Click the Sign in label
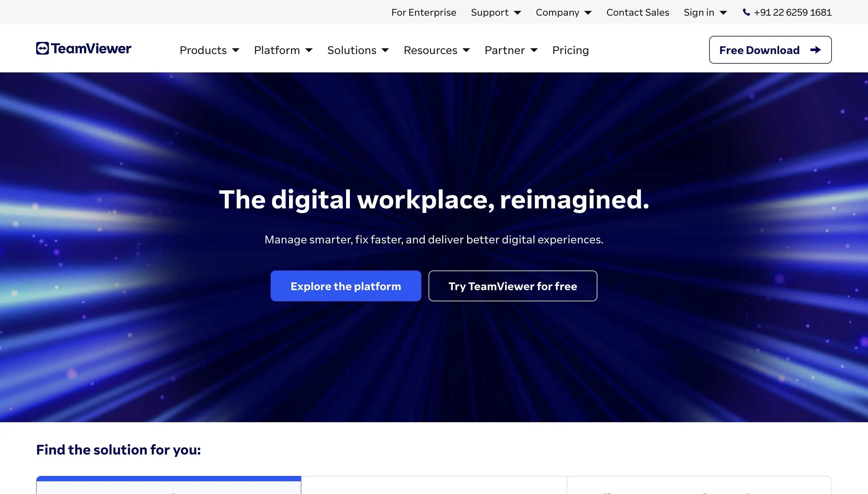The width and height of the screenshot is (868, 494). tap(699, 13)
